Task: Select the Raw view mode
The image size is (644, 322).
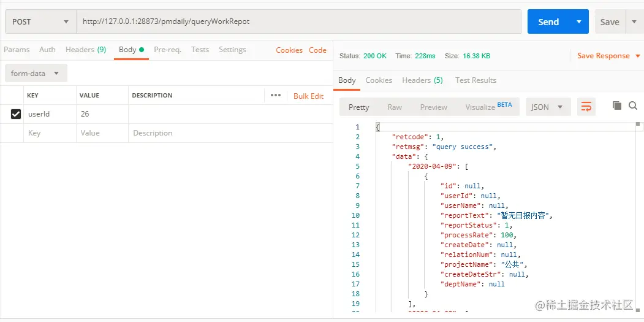Action: coord(395,107)
